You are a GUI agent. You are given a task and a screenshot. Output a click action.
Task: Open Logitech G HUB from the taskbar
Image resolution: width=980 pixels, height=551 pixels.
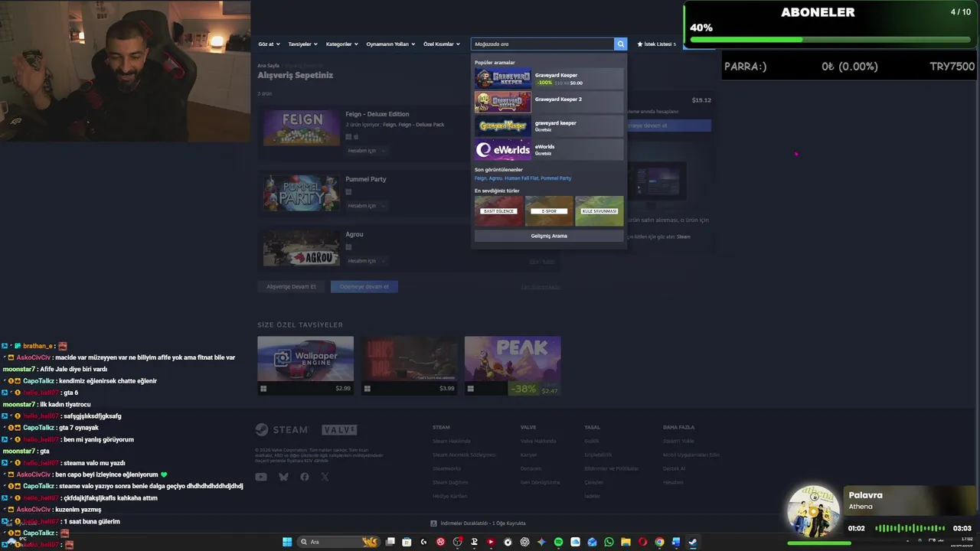coord(423,542)
